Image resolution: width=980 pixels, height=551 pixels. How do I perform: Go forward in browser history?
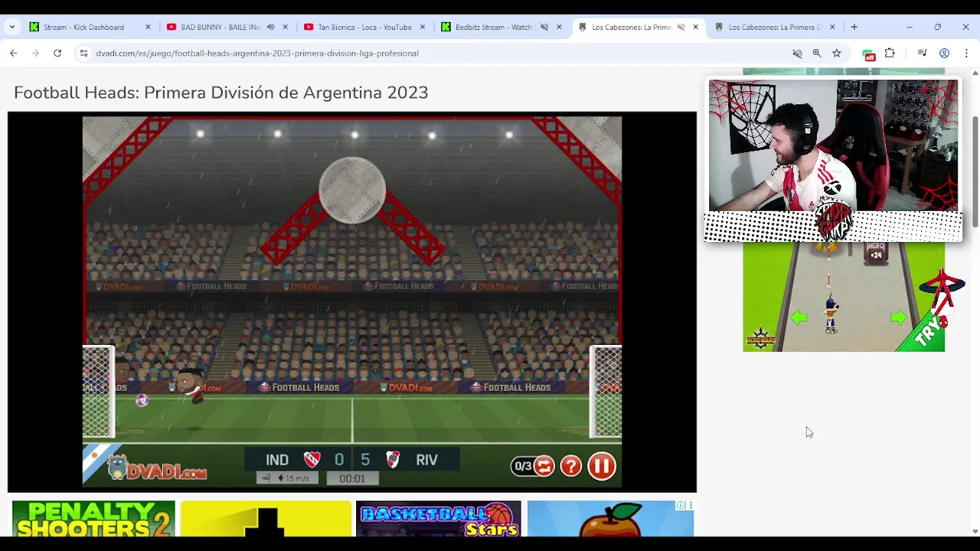[35, 53]
